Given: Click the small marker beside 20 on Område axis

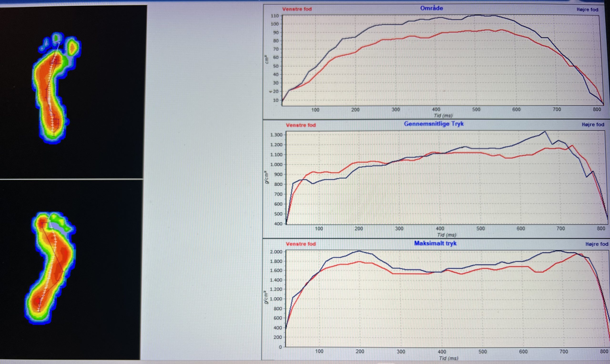Looking at the screenshot, I should click(x=270, y=92).
